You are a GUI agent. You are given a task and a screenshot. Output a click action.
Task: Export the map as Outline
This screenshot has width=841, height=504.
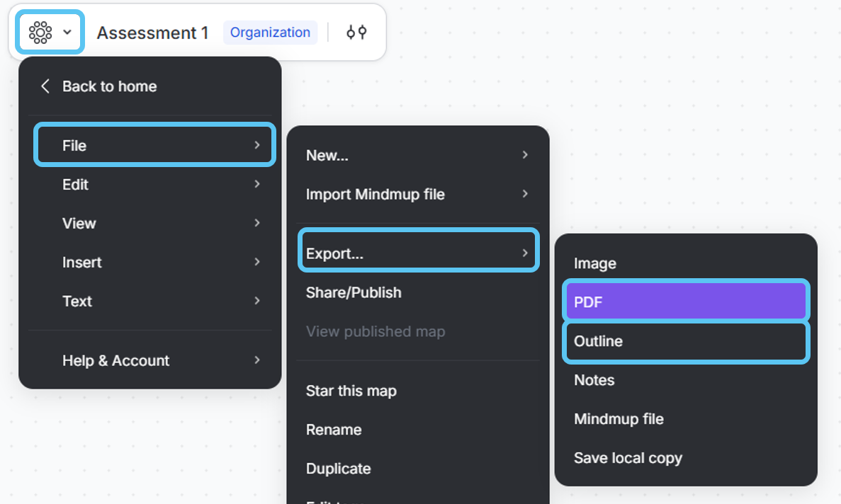(686, 342)
